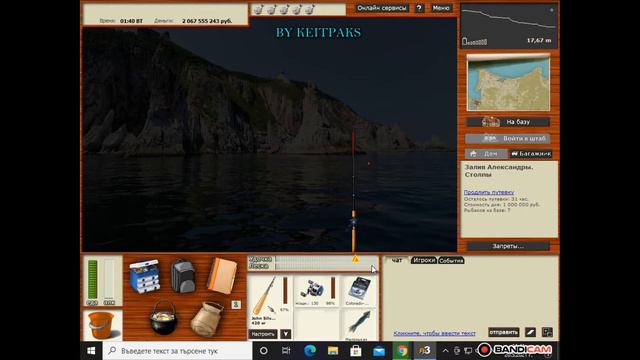Viewport: 640px width, 360px height.
Task: Click the orange float in water
Action: [369, 163]
